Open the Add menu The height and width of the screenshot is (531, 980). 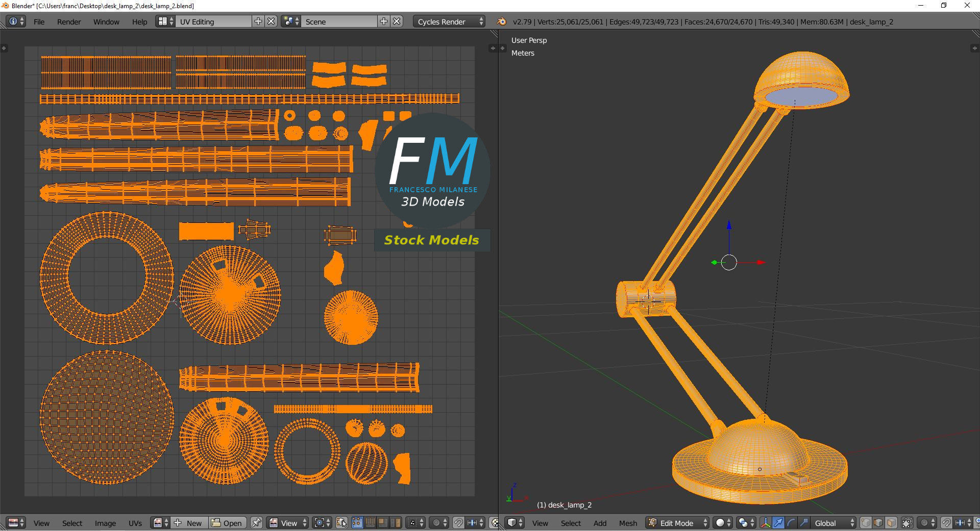(600, 523)
